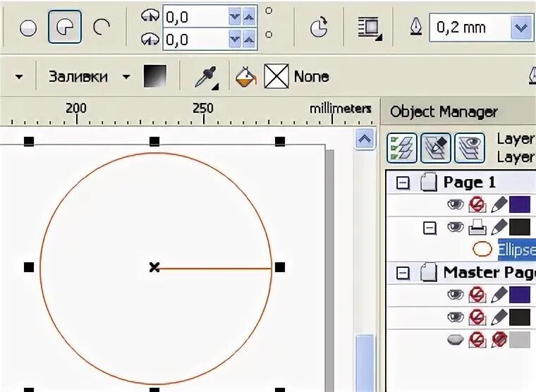Click the Object Manager docker title
The height and width of the screenshot is (392, 536).
[444, 112]
